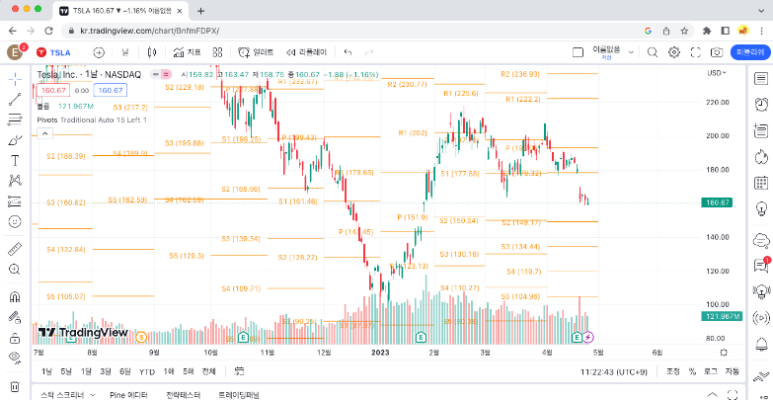Open the emoji icons tool
This screenshot has width=773, height=400.
tap(15, 221)
